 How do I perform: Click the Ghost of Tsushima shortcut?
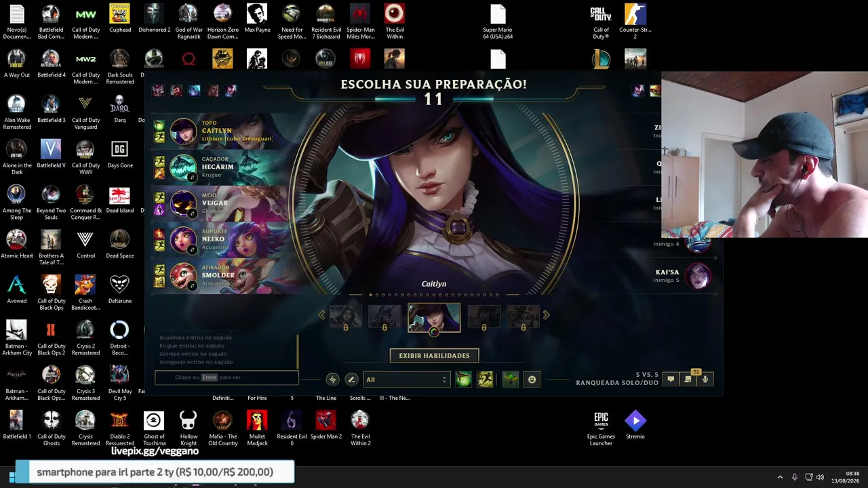pyautogui.click(x=154, y=428)
